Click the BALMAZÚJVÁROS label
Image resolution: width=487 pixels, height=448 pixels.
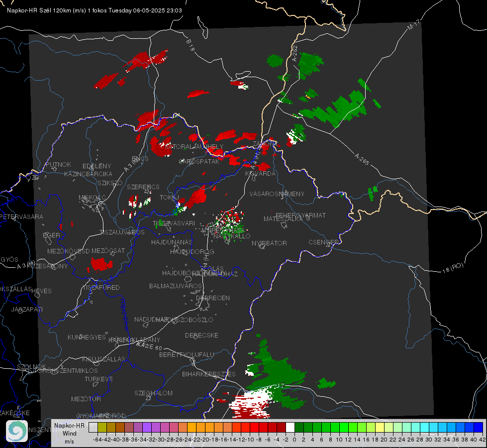[x=176, y=286]
